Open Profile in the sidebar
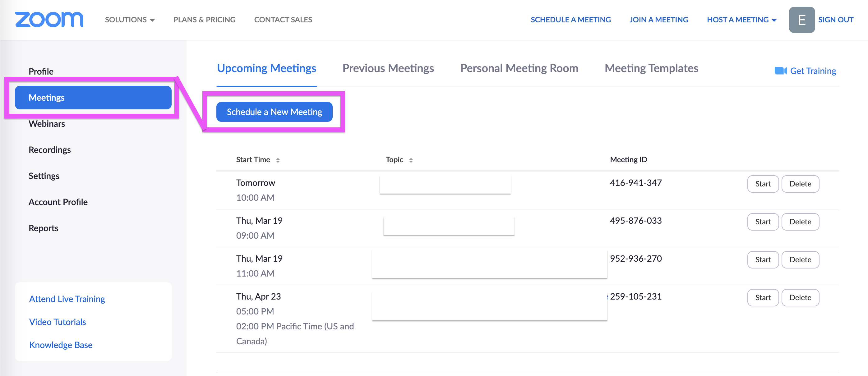 41,71
